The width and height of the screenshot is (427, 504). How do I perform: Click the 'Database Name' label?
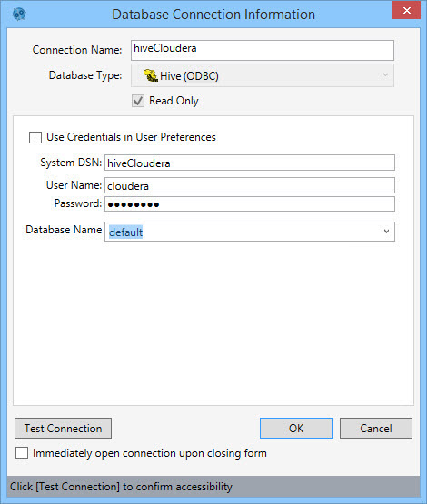click(64, 230)
